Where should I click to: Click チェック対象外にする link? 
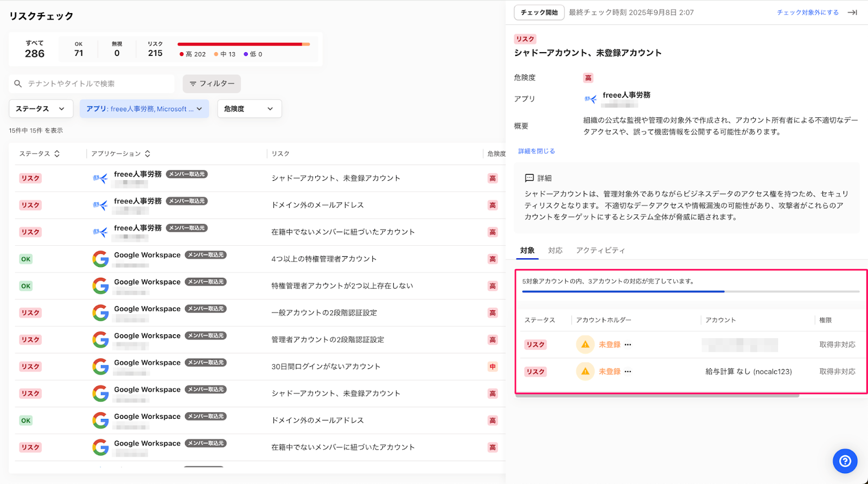[808, 12]
